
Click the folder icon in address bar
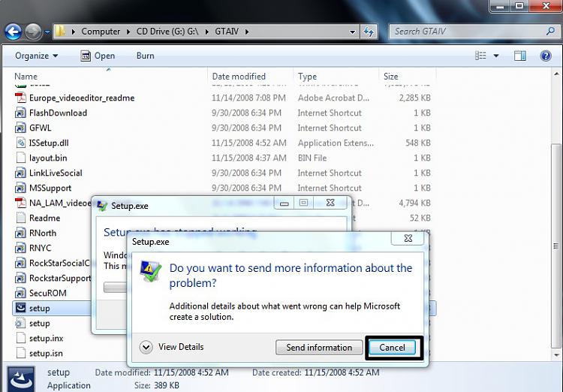point(60,32)
